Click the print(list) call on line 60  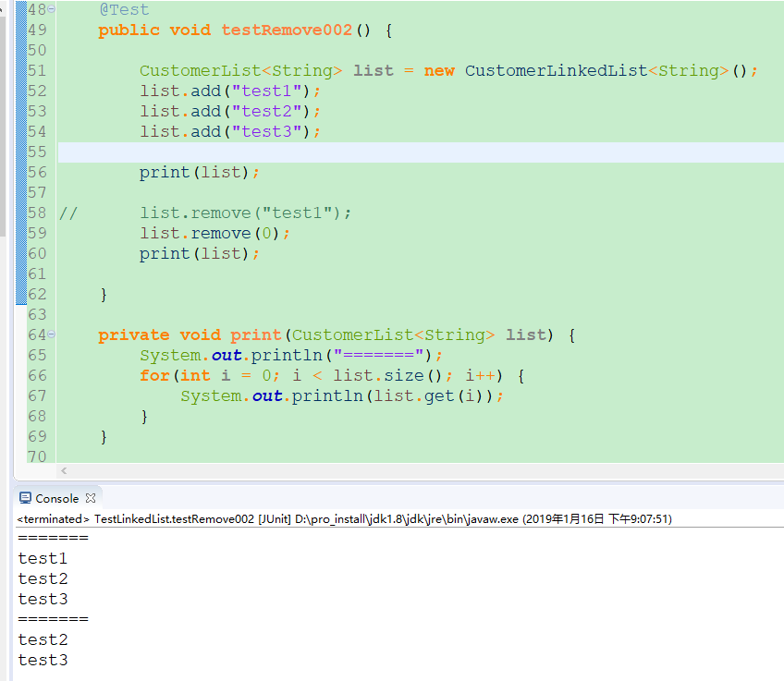pos(199,254)
